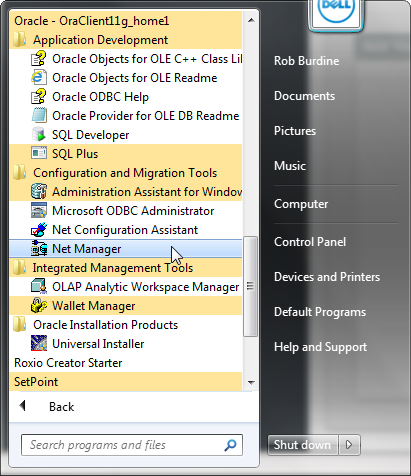Open Control Panel from right pane
The height and width of the screenshot is (476, 411).
pyautogui.click(x=310, y=242)
